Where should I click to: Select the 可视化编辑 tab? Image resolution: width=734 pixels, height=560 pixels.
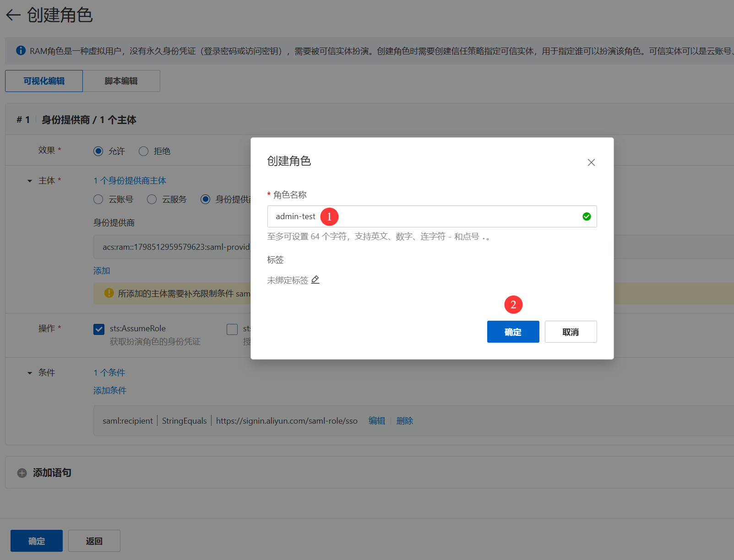[44, 81]
